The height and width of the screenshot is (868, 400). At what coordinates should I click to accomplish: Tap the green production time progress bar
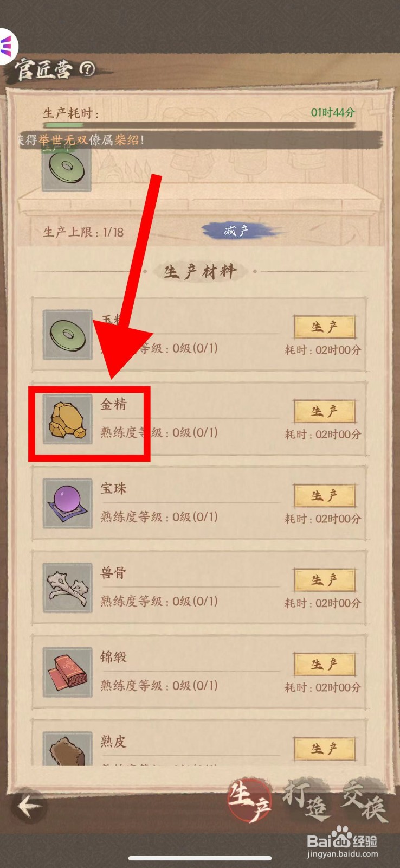199,125
